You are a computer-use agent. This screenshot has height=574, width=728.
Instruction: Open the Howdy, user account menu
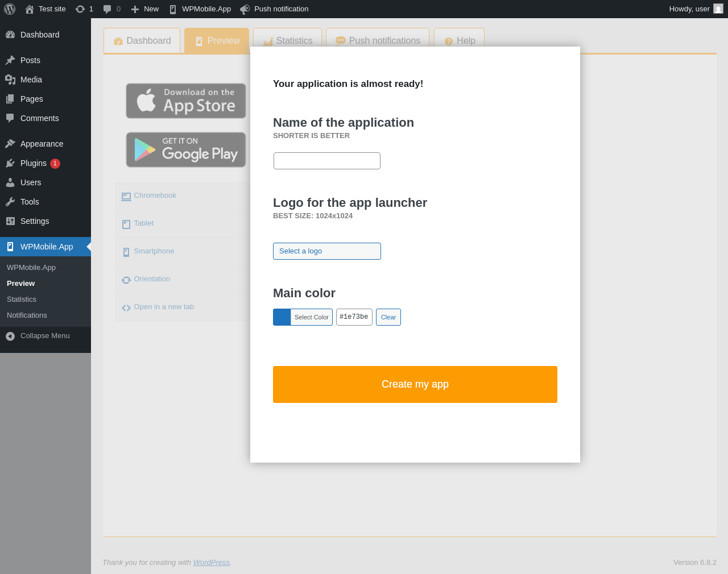[696, 9]
